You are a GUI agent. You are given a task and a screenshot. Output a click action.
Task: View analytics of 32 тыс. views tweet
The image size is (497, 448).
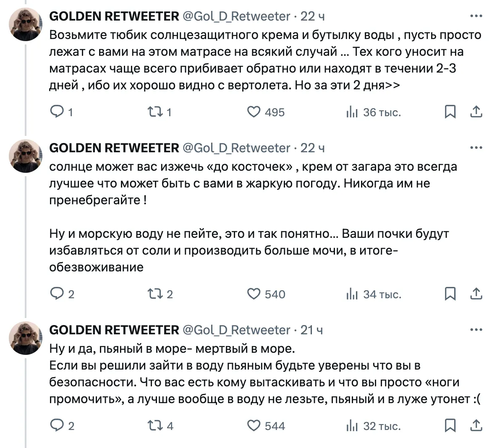(x=352, y=426)
